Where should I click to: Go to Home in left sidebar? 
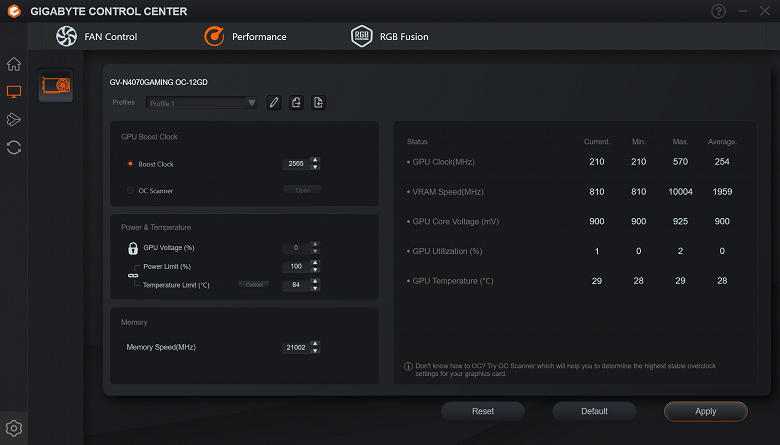14,64
